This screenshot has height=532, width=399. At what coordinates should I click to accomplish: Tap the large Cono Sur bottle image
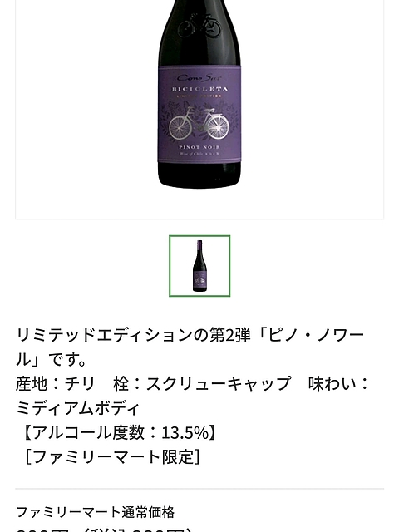[x=199, y=94]
